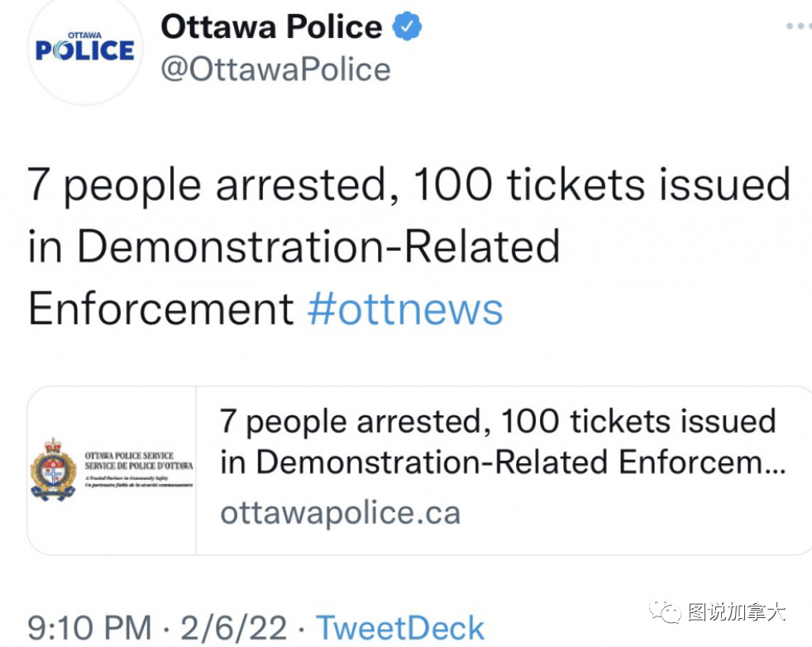Click the '7 people arrested' tweet line
This screenshot has height=647, width=812.
coord(408,185)
